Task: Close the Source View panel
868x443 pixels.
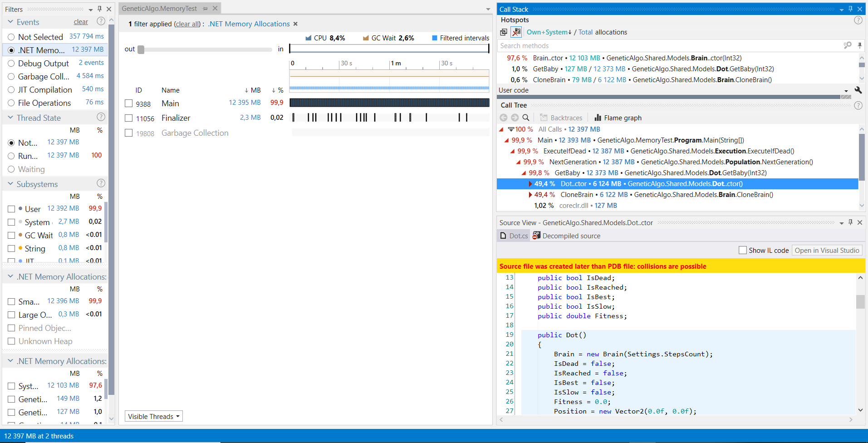Action: (x=860, y=222)
